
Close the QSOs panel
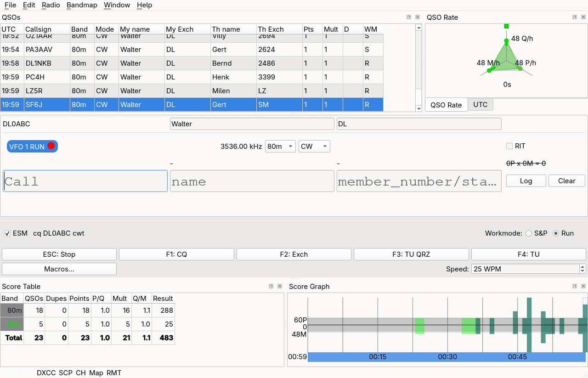[418, 17]
